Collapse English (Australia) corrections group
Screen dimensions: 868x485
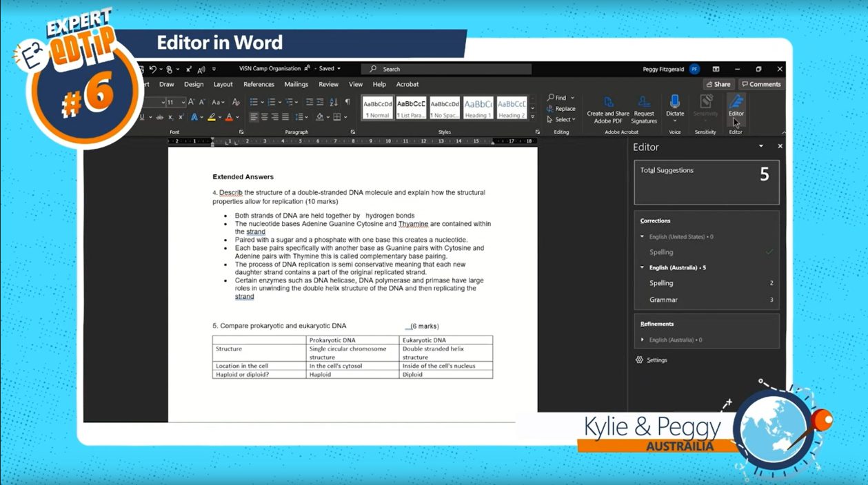(x=643, y=267)
